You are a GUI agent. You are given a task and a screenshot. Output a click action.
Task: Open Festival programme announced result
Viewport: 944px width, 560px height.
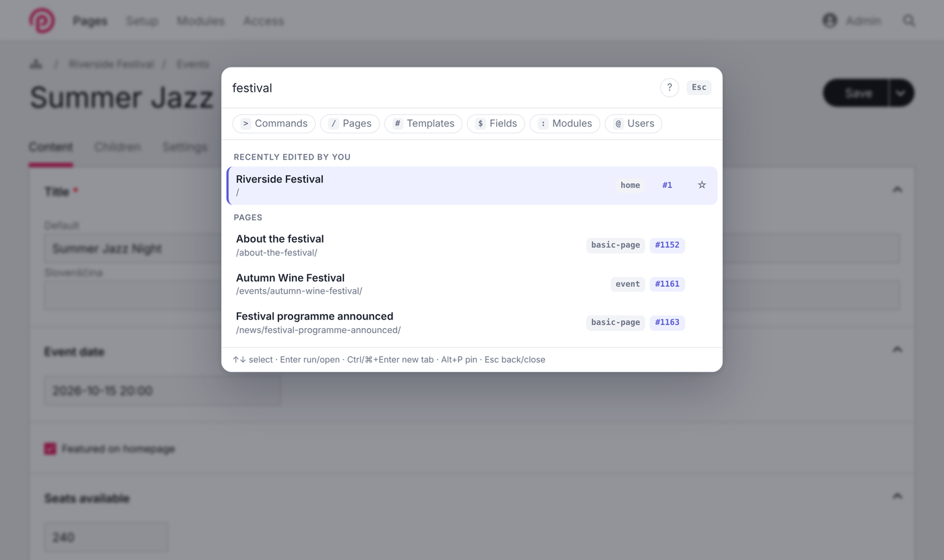pos(472,323)
